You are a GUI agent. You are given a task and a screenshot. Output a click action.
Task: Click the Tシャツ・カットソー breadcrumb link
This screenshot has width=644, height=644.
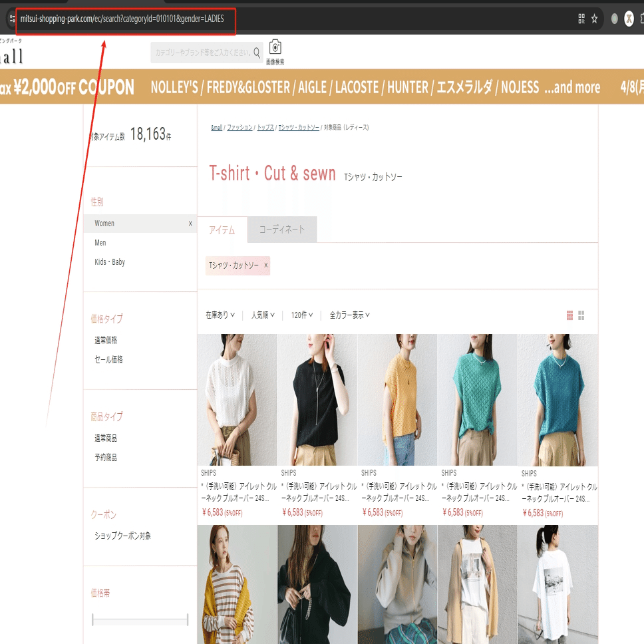(299, 128)
